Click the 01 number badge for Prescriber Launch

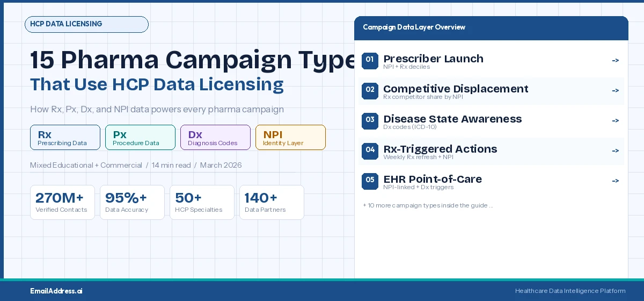pyautogui.click(x=370, y=61)
